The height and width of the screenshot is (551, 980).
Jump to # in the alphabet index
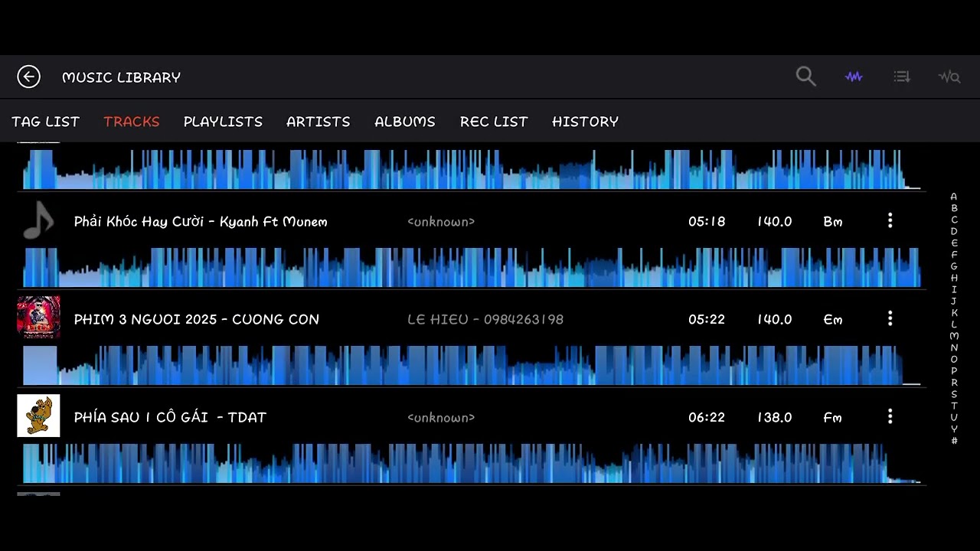point(954,441)
